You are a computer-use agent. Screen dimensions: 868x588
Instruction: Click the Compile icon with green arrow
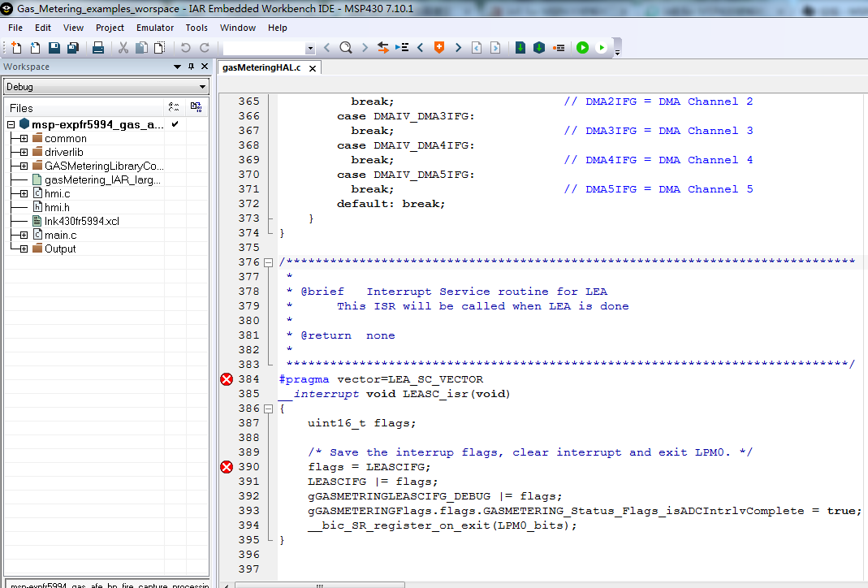pyautogui.click(x=520, y=48)
